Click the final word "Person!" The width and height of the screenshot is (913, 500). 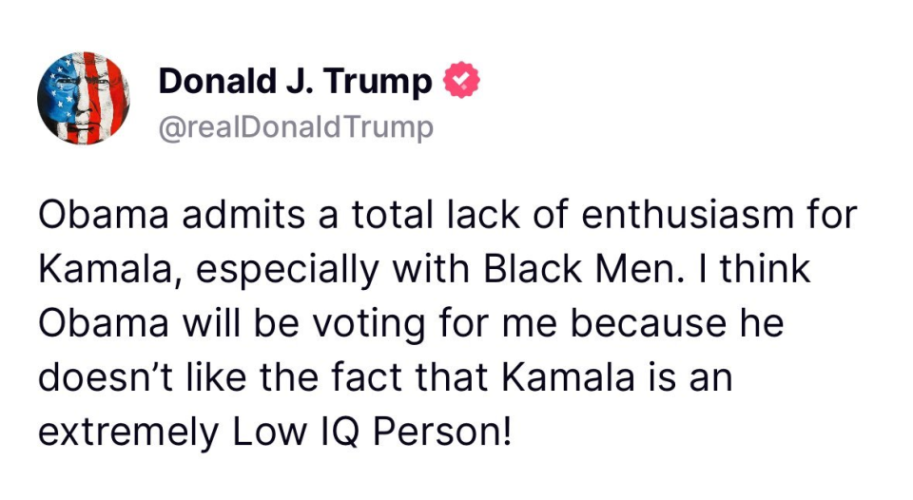443,431
